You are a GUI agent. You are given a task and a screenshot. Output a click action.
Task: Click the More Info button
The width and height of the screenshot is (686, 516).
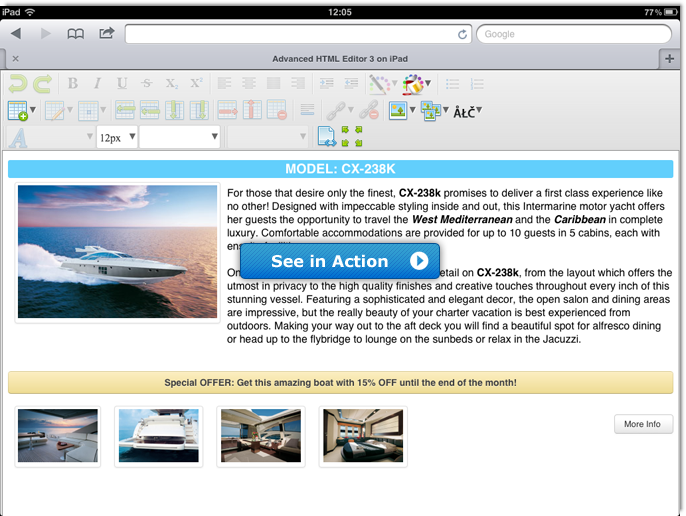643,424
